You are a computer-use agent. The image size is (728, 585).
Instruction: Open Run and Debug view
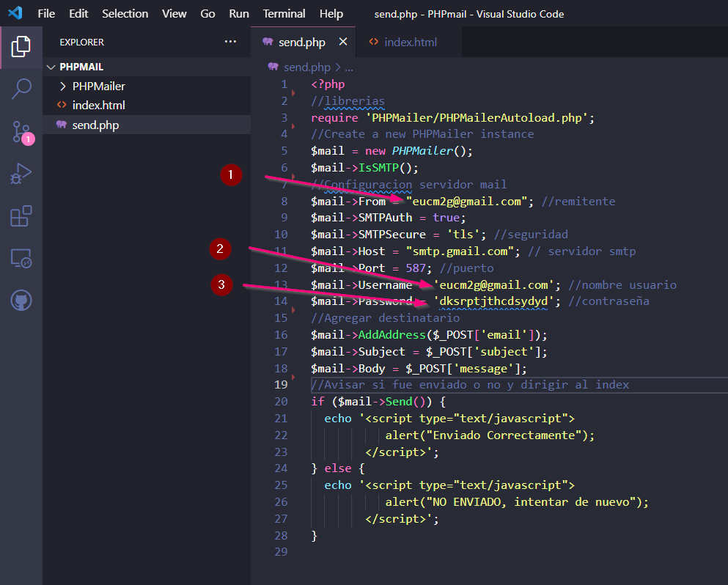(21, 174)
